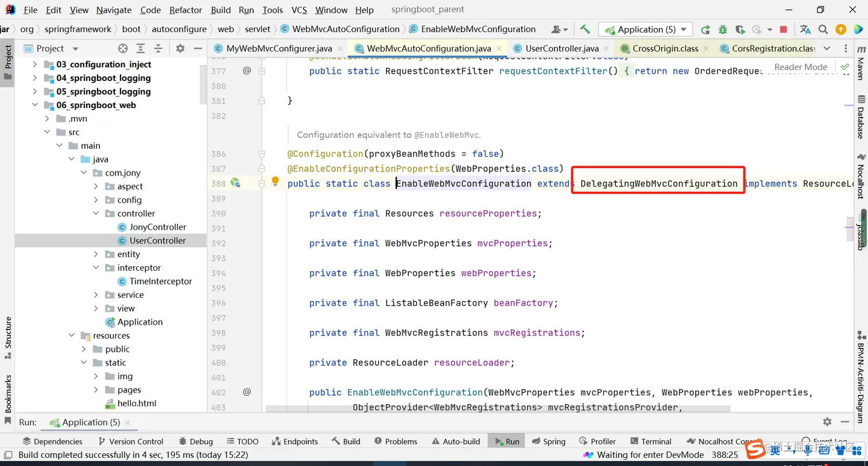Open the Translate tool icon in toolbar

pos(805,29)
